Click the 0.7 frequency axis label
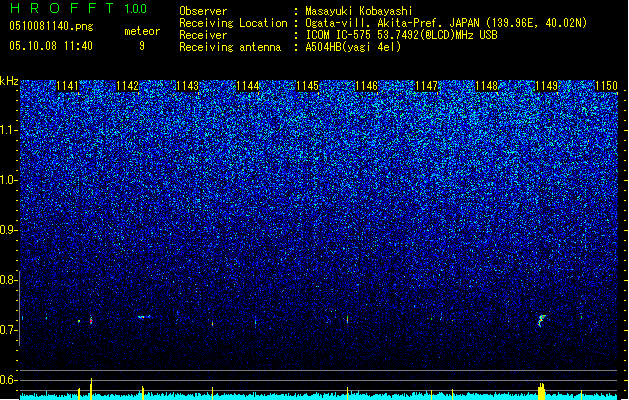 (x=8, y=330)
